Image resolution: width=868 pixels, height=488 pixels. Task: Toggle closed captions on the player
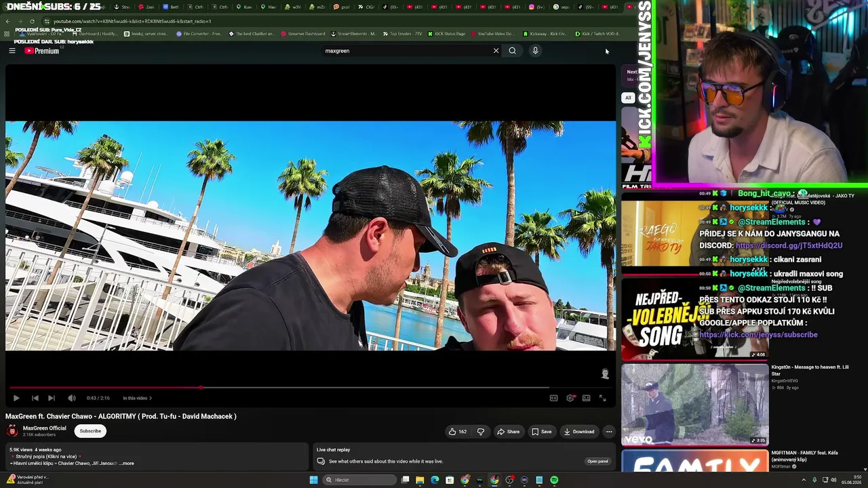click(553, 398)
